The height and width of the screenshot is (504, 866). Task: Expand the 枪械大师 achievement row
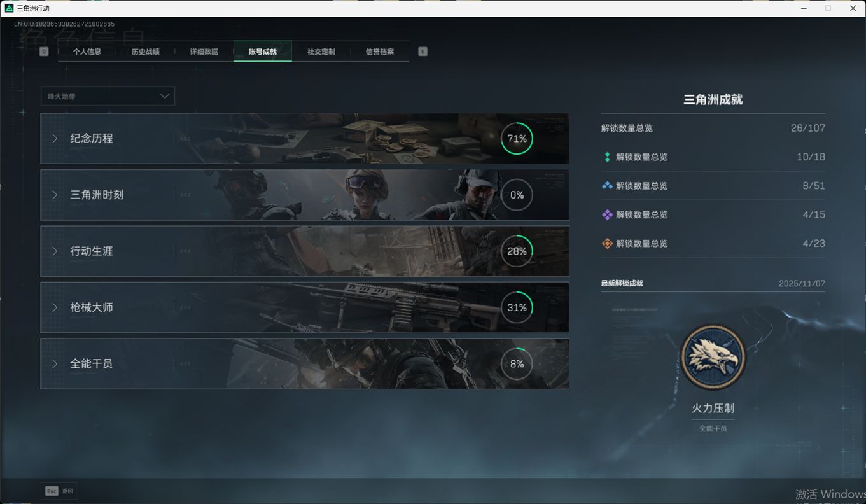tap(92, 307)
